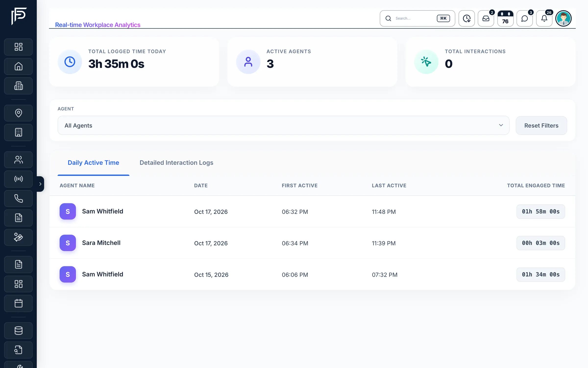Screen dimensions: 588x368
Task: Open the users group icon in sidebar
Action: pos(18,160)
